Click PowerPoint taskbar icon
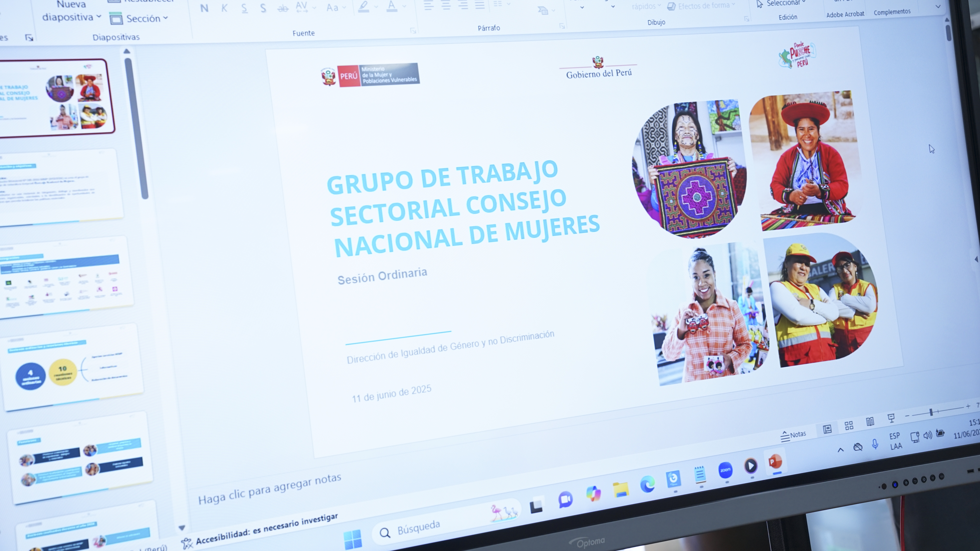Image resolution: width=980 pixels, height=551 pixels. coord(775,462)
